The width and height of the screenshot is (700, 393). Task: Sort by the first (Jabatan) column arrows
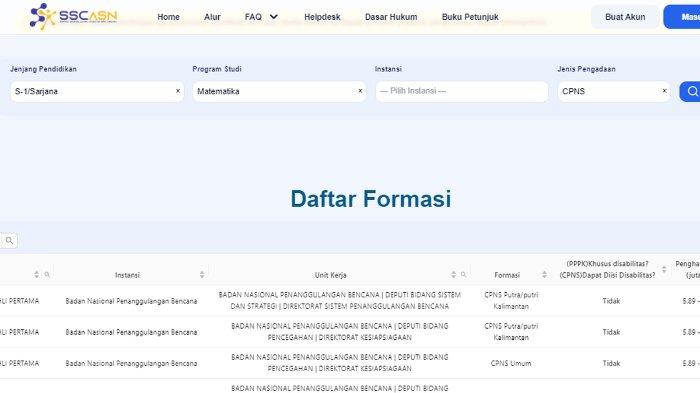click(37, 275)
